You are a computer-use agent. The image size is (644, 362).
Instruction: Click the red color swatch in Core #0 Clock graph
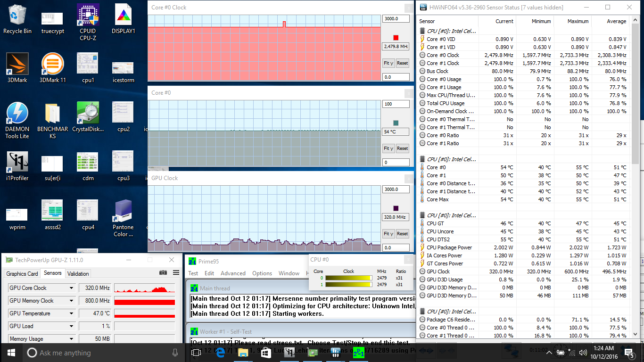point(396,38)
